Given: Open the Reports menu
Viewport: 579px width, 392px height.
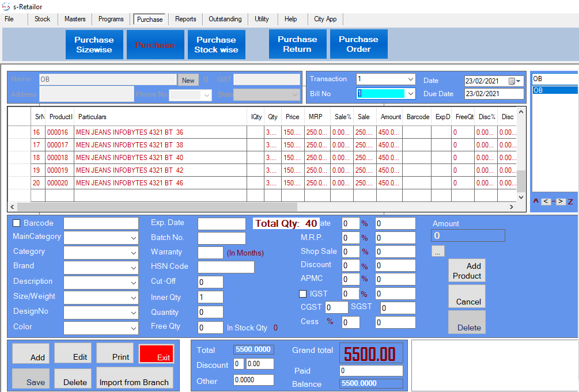Looking at the screenshot, I should (186, 19).
